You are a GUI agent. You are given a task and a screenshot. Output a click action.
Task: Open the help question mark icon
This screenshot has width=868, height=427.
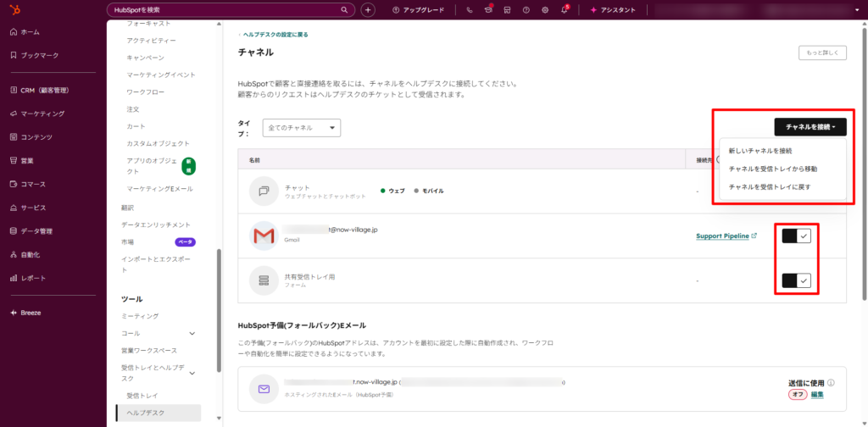pos(526,10)
